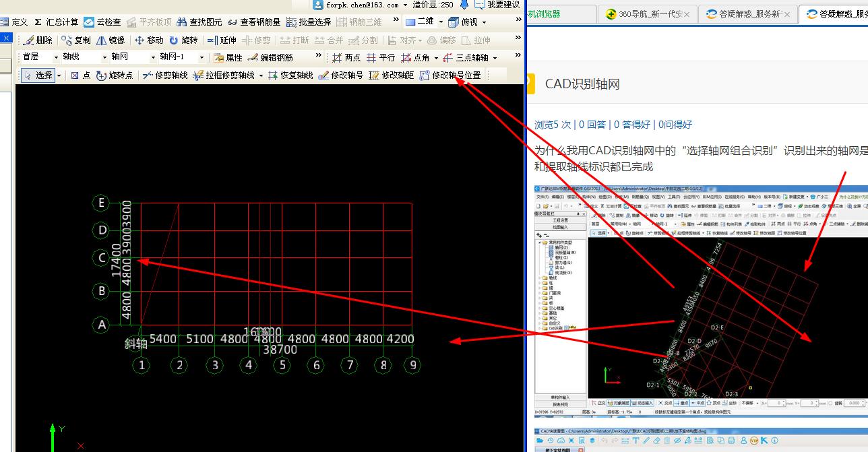Open the 属性 properties panel

coord(228,58)
